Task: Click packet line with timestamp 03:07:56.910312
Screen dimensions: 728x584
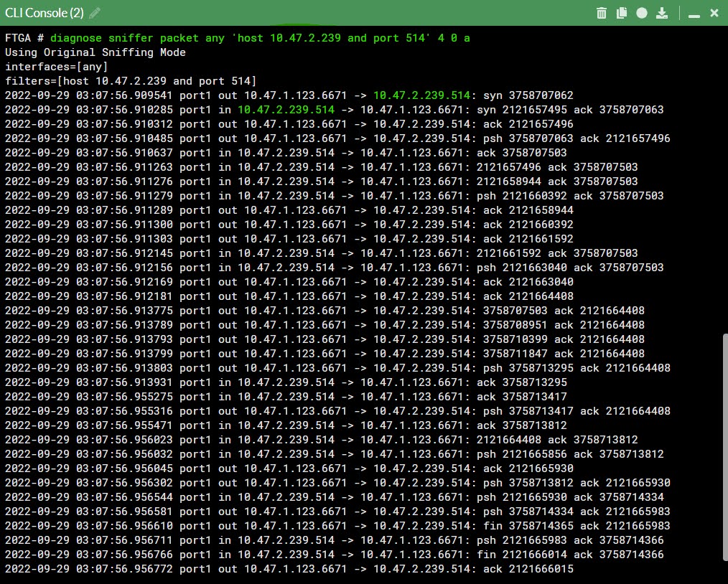Action: pos(289,124)
